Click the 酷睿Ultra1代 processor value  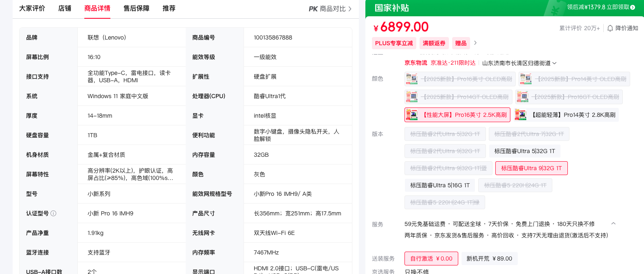[270, 96]
